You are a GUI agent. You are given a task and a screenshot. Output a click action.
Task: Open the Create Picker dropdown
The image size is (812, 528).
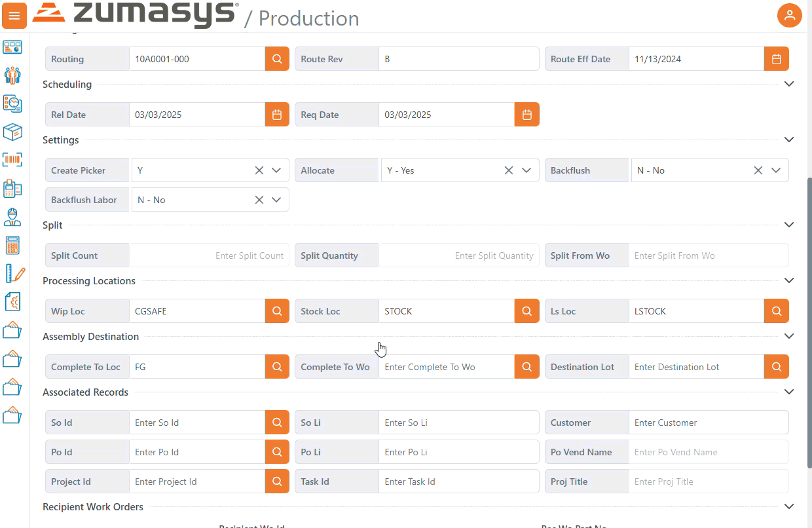click(276, 170)
